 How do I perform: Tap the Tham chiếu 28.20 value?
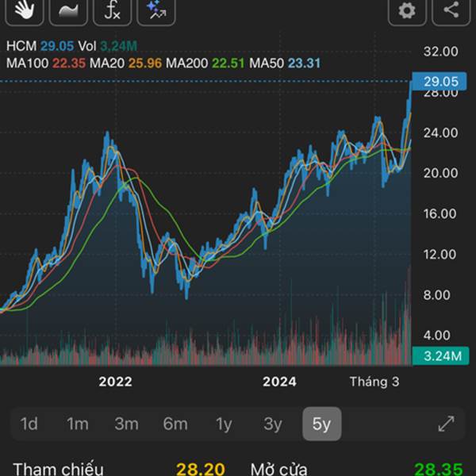(201, 469)
